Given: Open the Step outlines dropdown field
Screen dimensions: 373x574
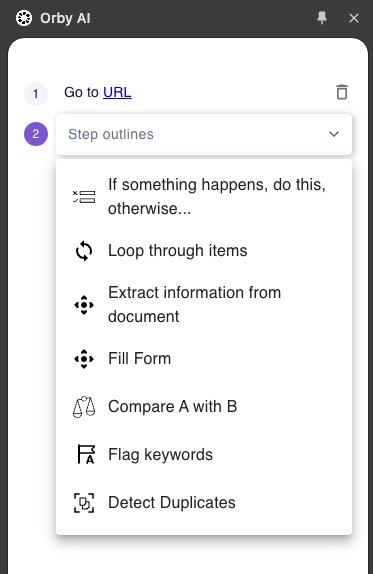Looking at the screenshot, I should click(x=204, y=134).
